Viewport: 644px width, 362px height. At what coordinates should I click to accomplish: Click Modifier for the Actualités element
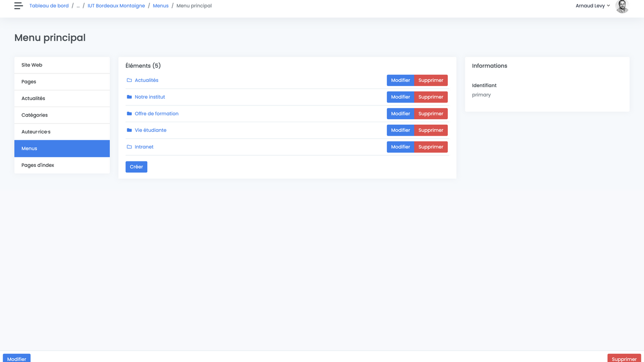[400, 80]
